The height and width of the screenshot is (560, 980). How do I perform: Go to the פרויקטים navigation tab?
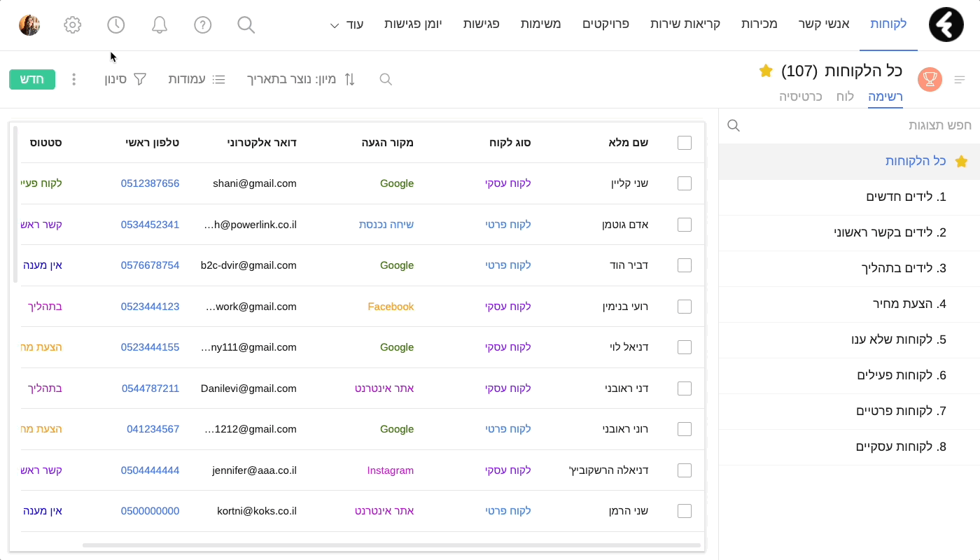(x=605, y=24)
